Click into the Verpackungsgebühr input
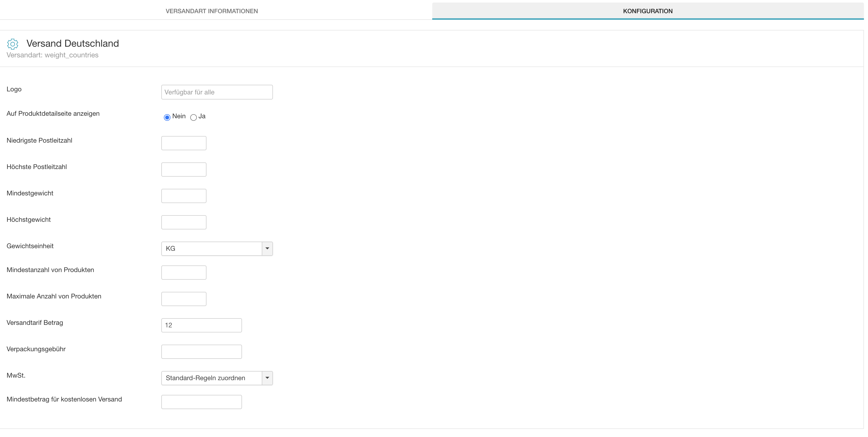This screenshot has width=868, height=437. [201, 352]
